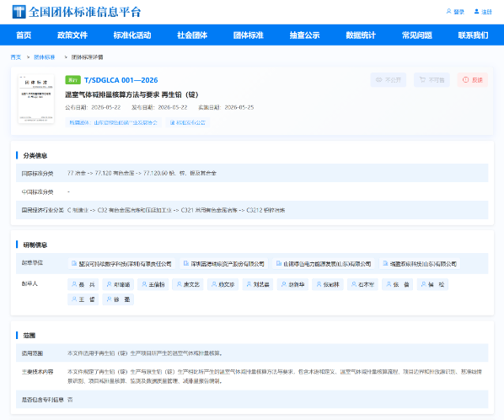This screenshot has height=420, width=504.
Task: Open the 首页 navigation menu item
Action: pyautogui.click(x=24, y=35)
